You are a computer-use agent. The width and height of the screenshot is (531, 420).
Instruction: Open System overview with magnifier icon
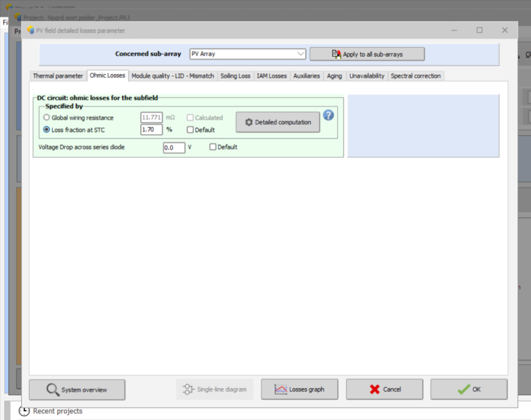77,389
